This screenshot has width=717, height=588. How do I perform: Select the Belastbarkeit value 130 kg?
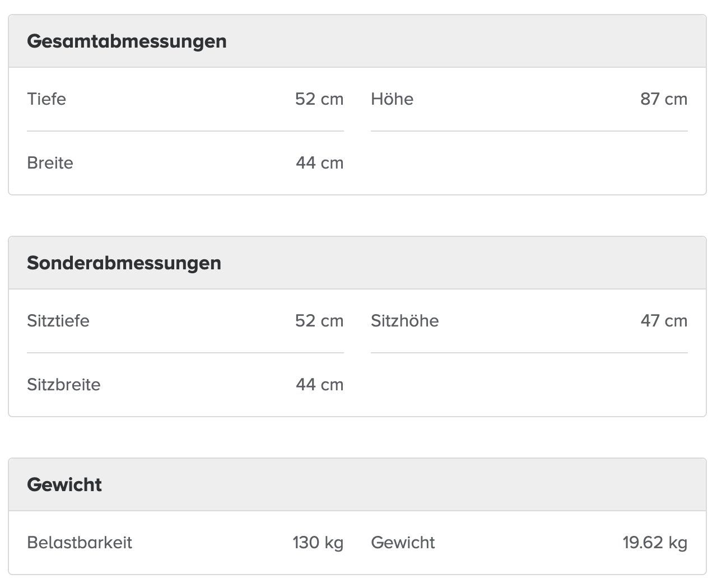click(x=318, y=543)
